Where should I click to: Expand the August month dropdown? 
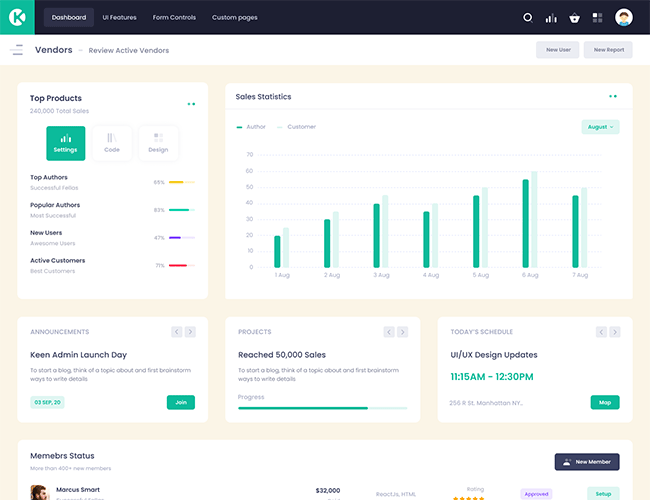click(600, 127)
